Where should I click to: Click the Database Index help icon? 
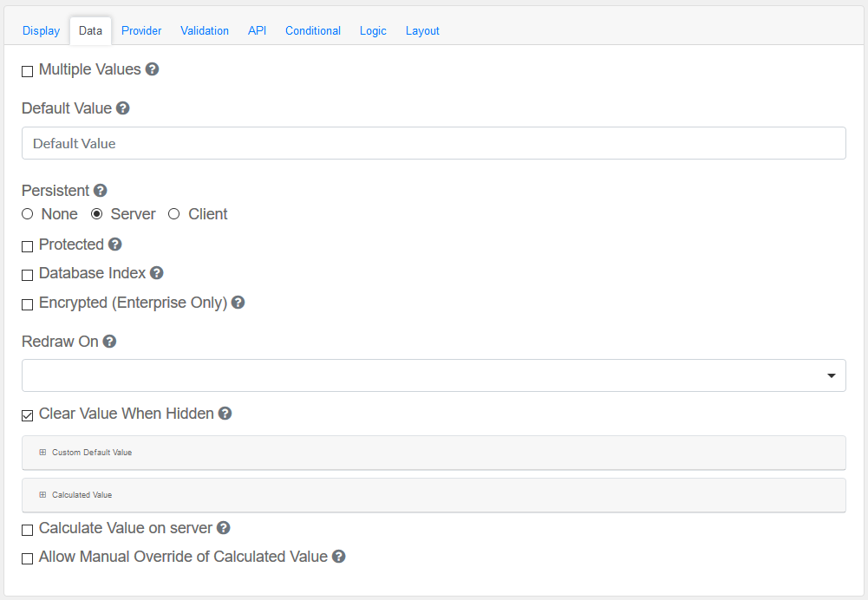[157, 273]
